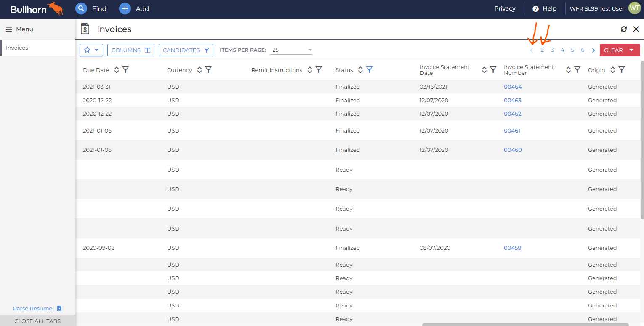Screen dimensions: 644x326
Task: Click the Bullhorn logo
Action: tap(37, 8)
